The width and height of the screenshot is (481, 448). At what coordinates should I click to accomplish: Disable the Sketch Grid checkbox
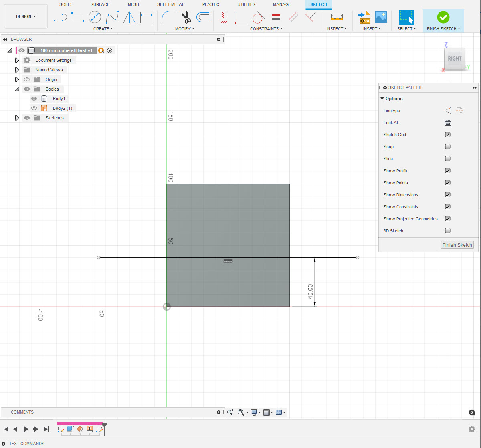[448, 134]
